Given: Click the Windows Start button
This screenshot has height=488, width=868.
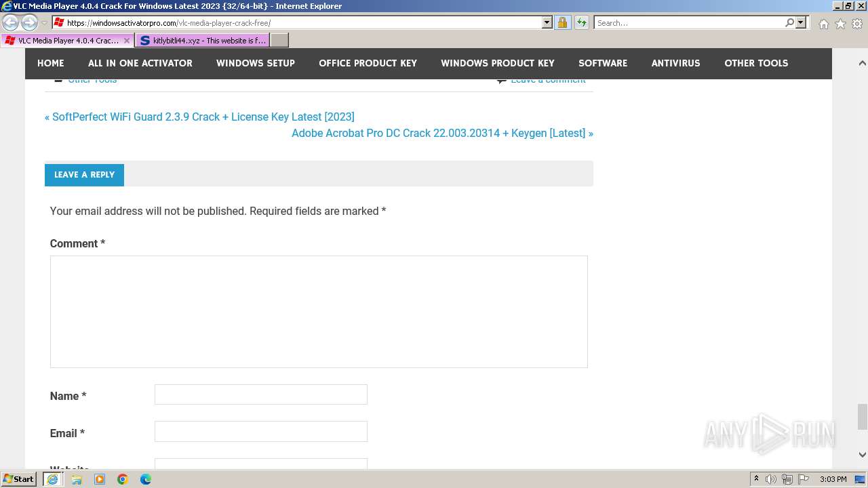Looking at the screenshot, I should coord(19,479).
